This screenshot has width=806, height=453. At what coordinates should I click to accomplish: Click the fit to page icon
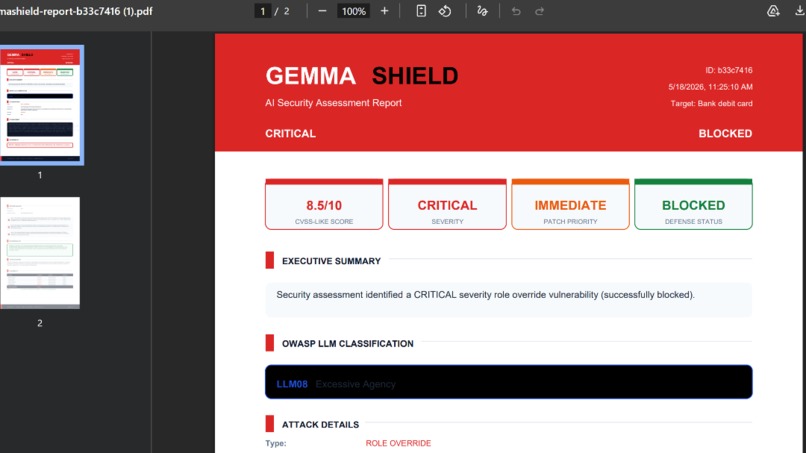[421, 11]
